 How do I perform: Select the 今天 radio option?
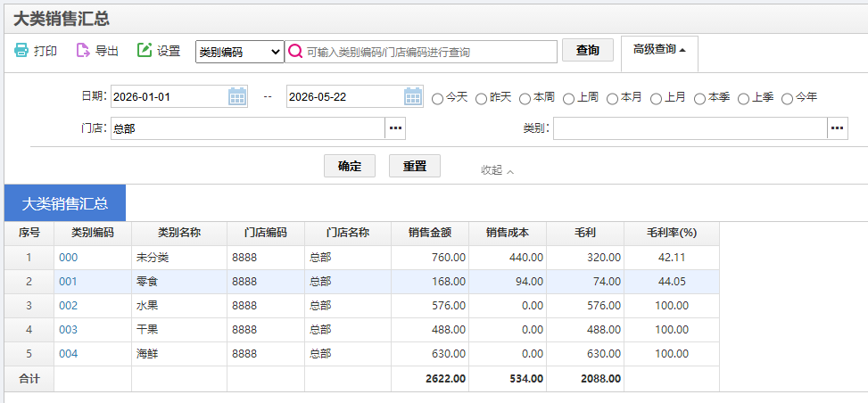point(437,99)
